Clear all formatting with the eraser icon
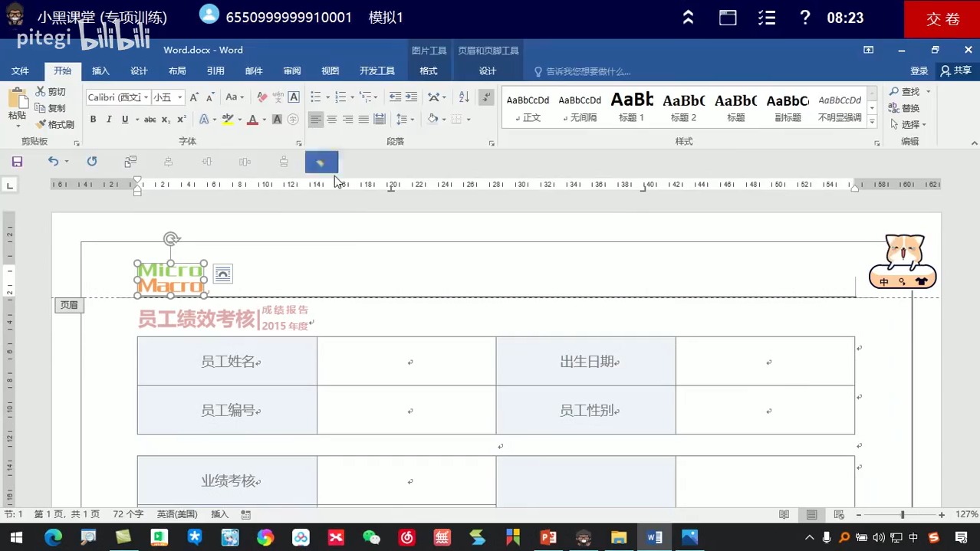 pyautogui.click(x=261, y=97)
